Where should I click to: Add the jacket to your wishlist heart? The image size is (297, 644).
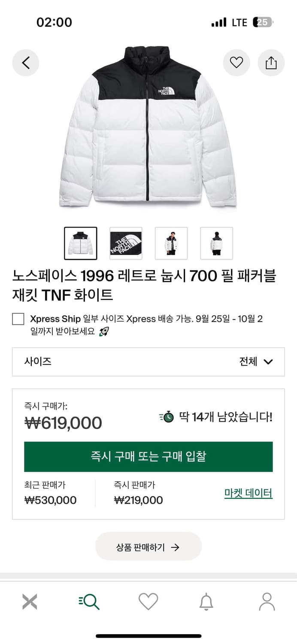point(236,62)
